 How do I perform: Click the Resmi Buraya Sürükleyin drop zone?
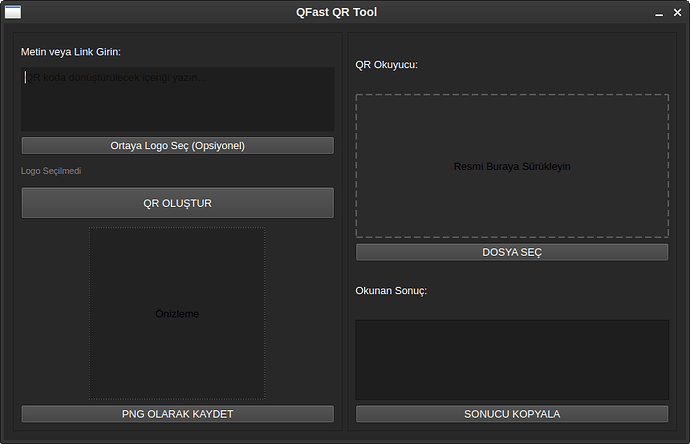pyautogui.click(x=511, y=166)
